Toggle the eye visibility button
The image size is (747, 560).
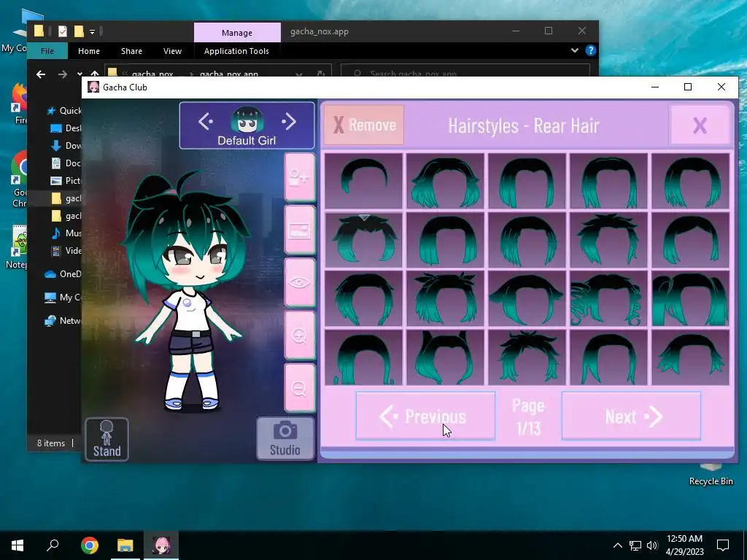pyautogui.click(x=299, y=282)
